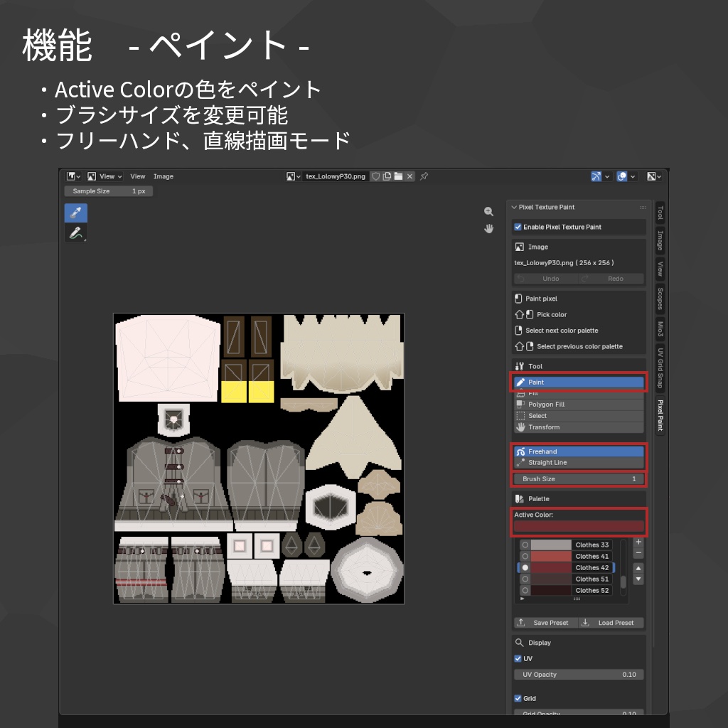The width and height of the screenshot is (728, 728).
Task: Add new palette color with plus
Action: [x=638, y=542]
